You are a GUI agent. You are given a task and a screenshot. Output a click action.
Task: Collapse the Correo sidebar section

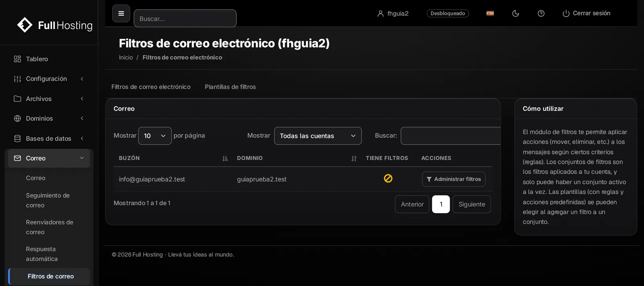49,158
